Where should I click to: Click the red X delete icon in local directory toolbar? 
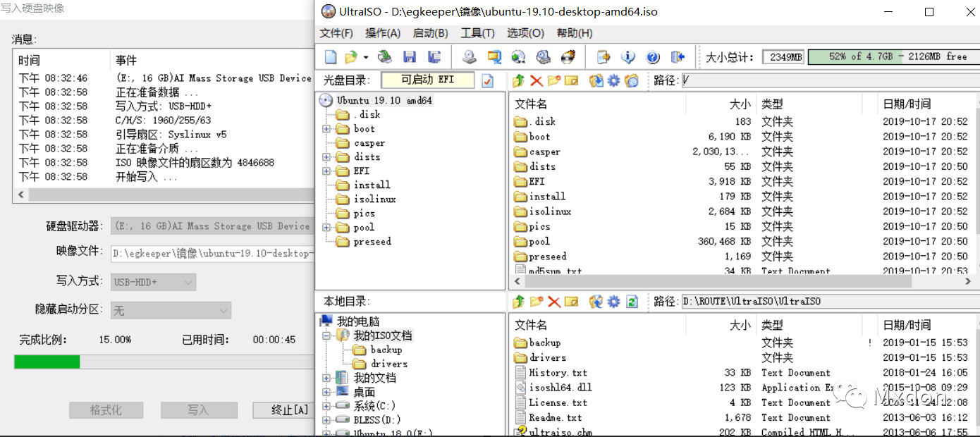(x=554, y=302)
